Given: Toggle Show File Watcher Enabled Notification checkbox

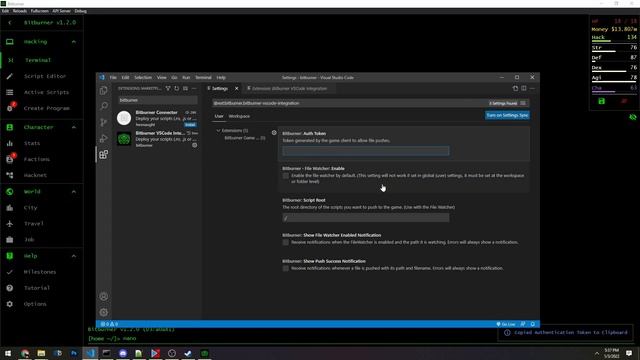Looking at the screenshot, I should point(286,242).
